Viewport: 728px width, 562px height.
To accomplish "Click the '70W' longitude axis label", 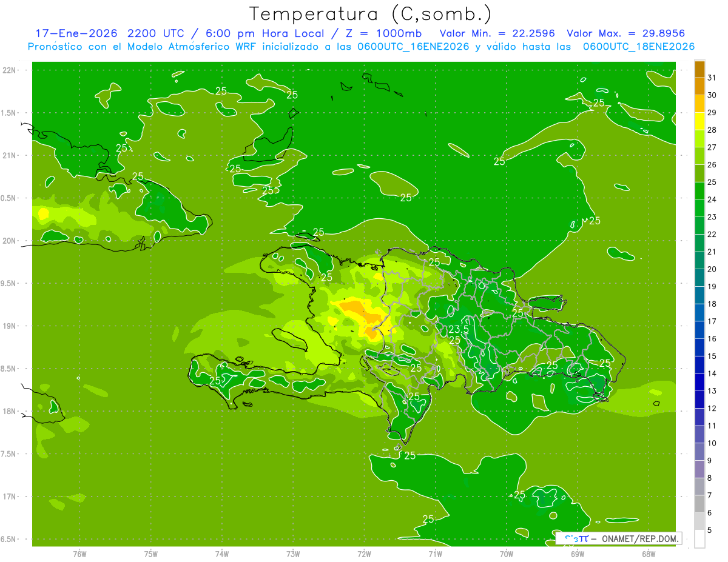I will pos(507,554).
